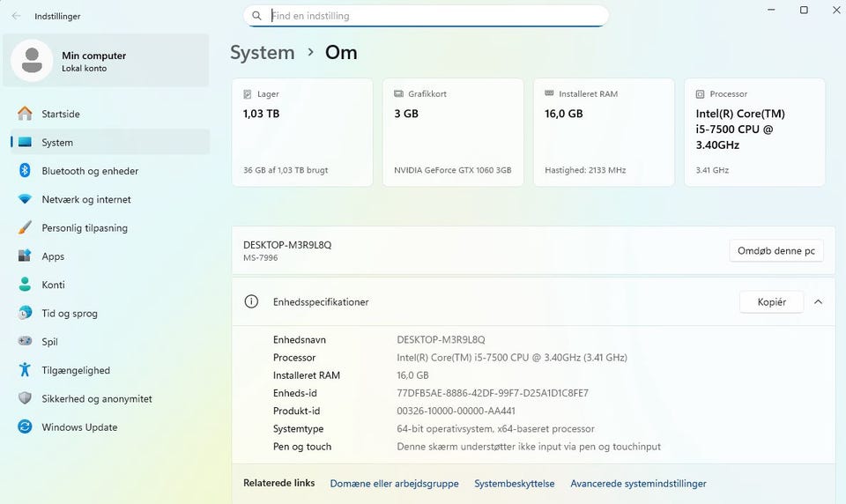The width and height of the screenshot is (846, 504).
Task: Open the Windows Update page
Action: click(79, 427)
